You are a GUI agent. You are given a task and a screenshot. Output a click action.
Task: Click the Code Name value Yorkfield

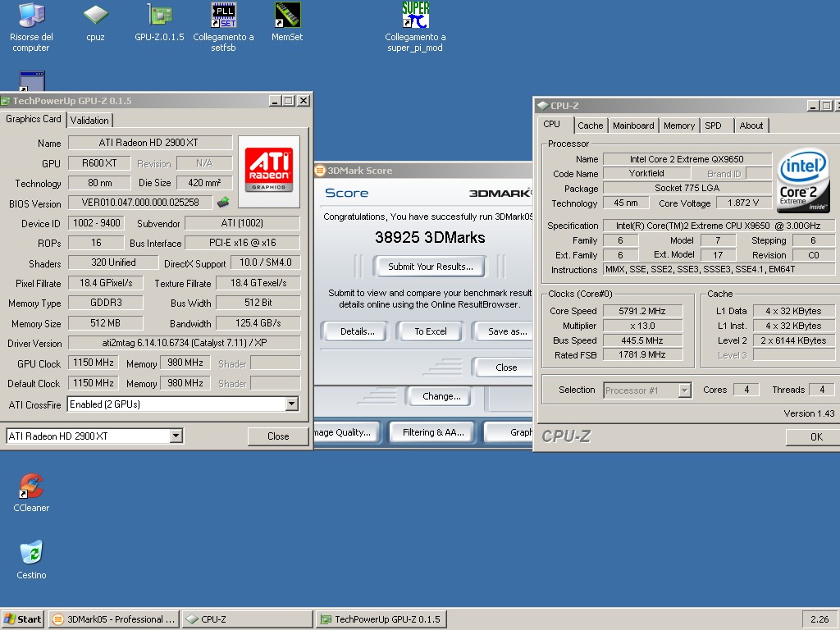[x=646, y=173]
